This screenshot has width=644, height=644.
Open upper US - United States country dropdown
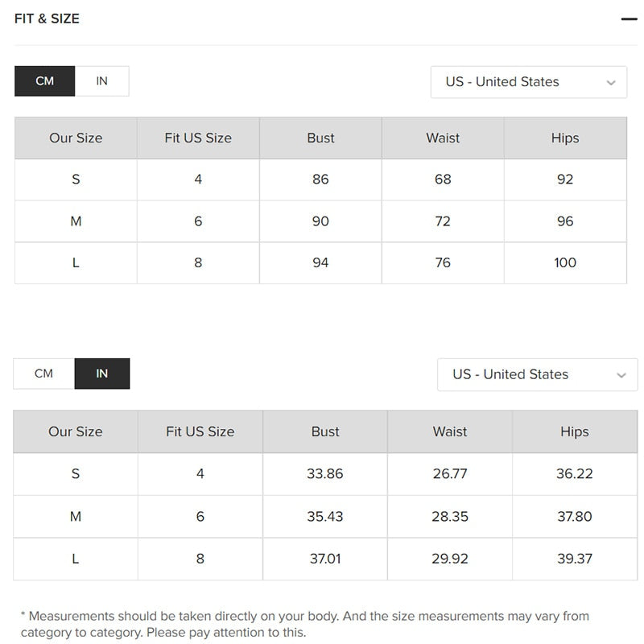coord(528,82)
